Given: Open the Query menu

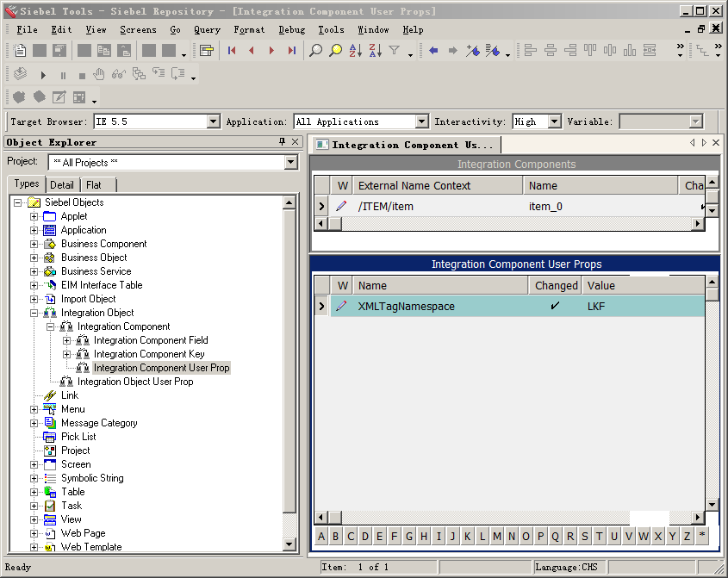Looking at the screenshot, I should (x=207, y=29).
